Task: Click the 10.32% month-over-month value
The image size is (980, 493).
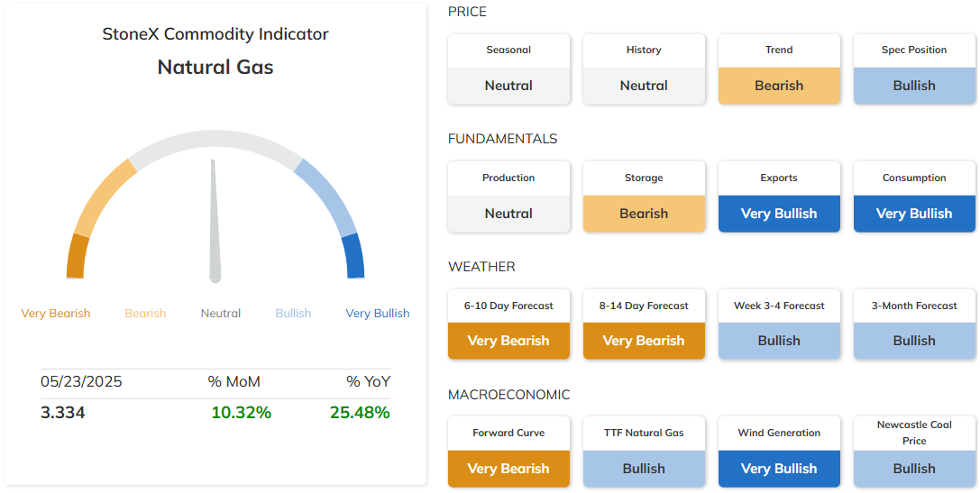Action: [x=242, y=413]
